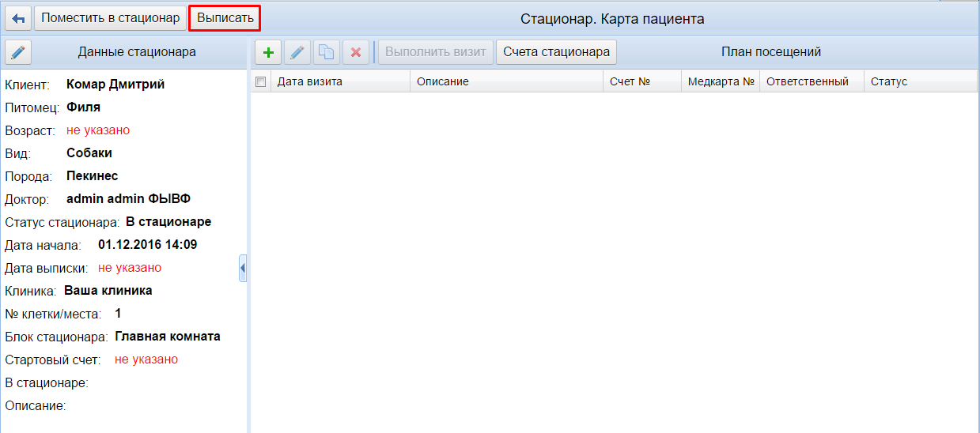Click pet name 'Филя'
Viewport: 980px width, 433px height.
click(83, 107)
